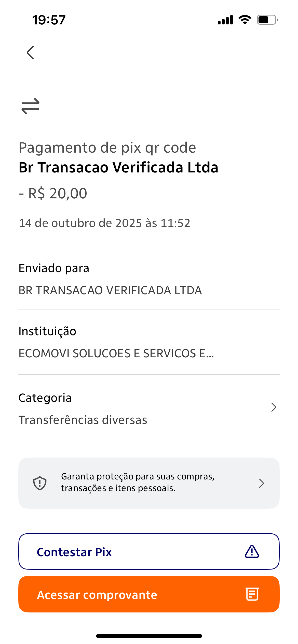Screen dimensions: 298x644
Task: Open Transferências diversas category row
Action: (83, 420)
